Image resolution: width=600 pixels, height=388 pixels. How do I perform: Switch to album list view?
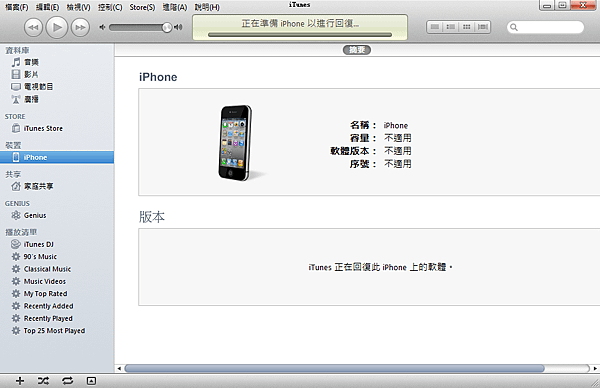(451, 27)
